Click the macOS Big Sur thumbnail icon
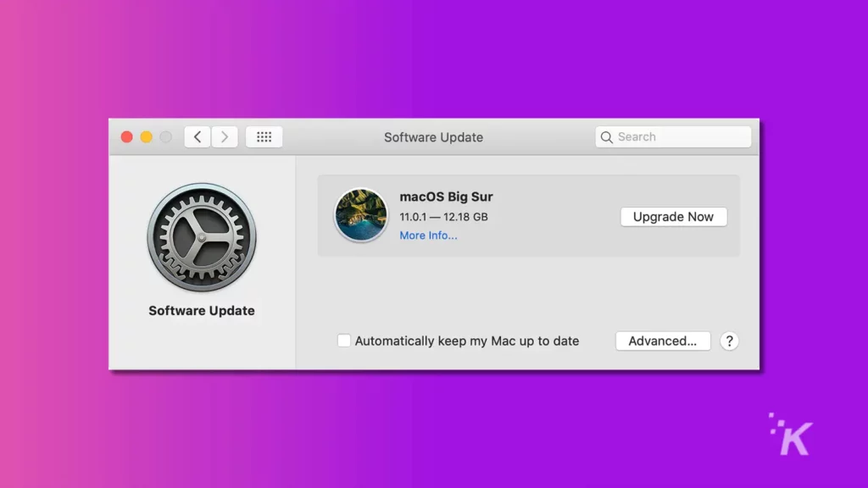 (x=361, y=215)
